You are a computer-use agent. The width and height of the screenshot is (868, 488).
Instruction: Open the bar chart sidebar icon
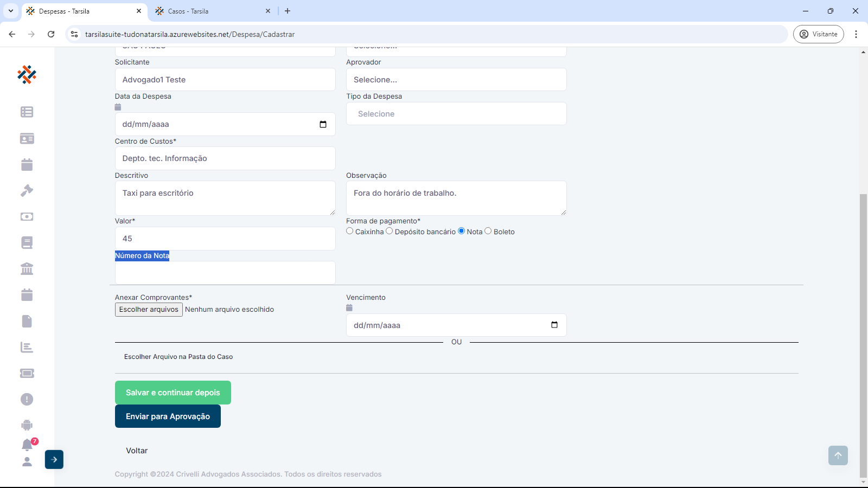[27, 347]
